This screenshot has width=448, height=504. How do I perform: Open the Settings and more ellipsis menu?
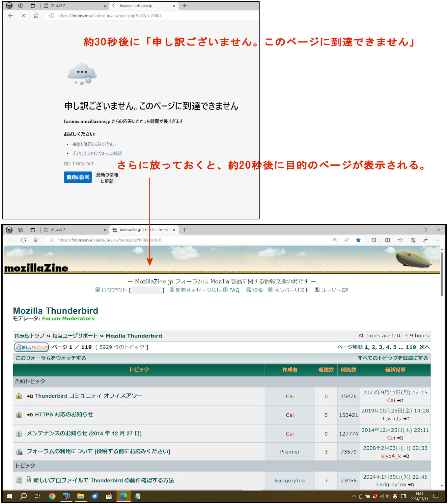438,240
